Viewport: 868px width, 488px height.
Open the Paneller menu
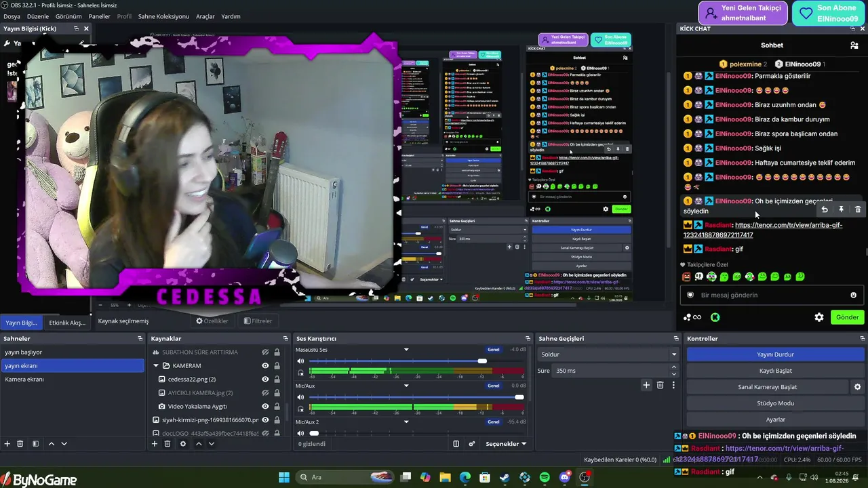pyautogui.click(x=99, y=16)
